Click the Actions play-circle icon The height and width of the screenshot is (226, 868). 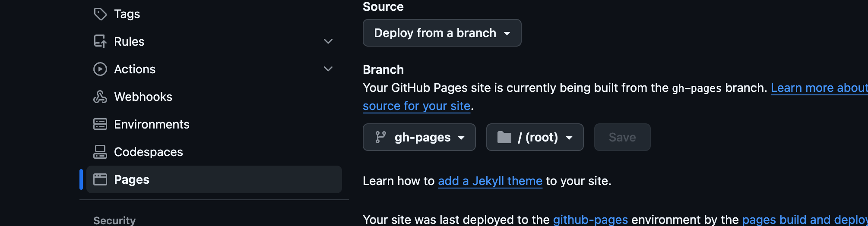100,69
